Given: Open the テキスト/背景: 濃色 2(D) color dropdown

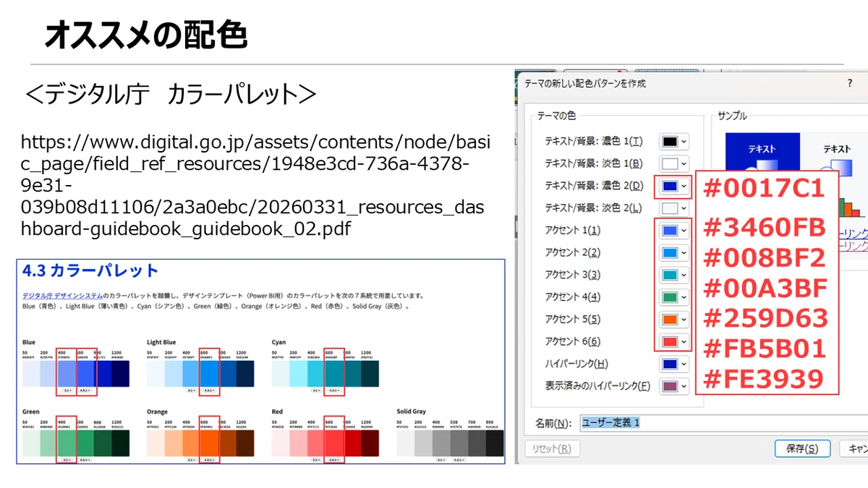Looking at the screenshot, I should [674, 187].
